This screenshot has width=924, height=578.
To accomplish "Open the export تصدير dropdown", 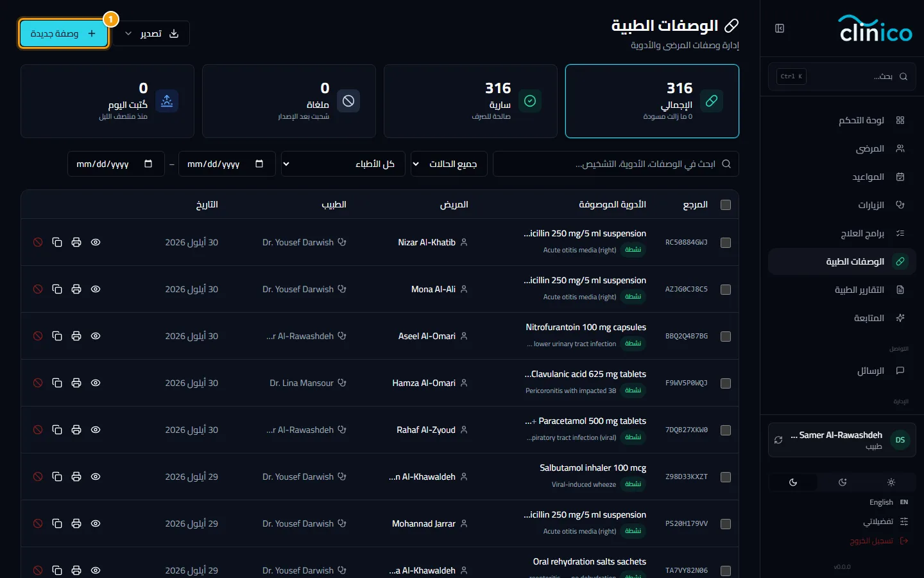I will [152, 33].
